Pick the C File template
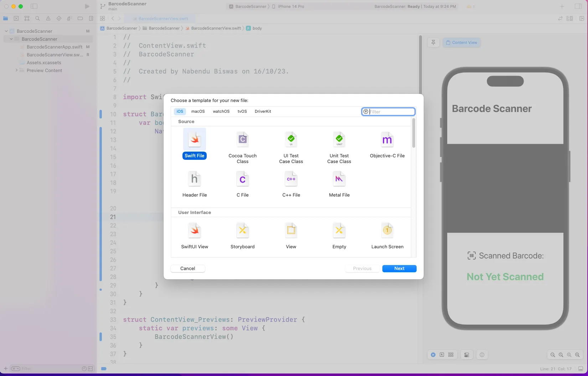588x376 pixels. tap(243, 184)
